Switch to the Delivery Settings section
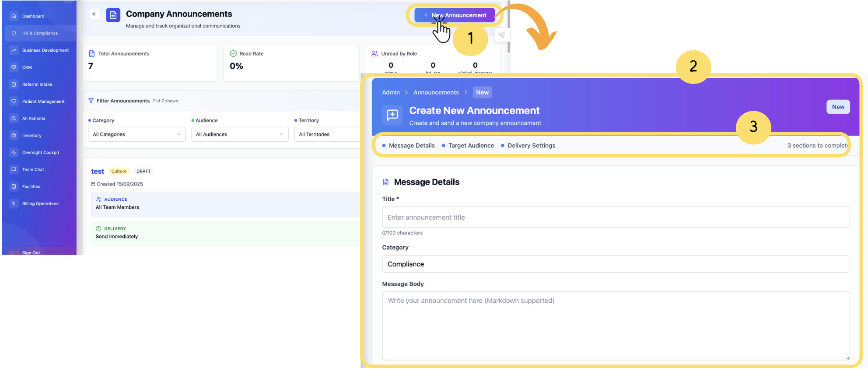 point(531,146)
